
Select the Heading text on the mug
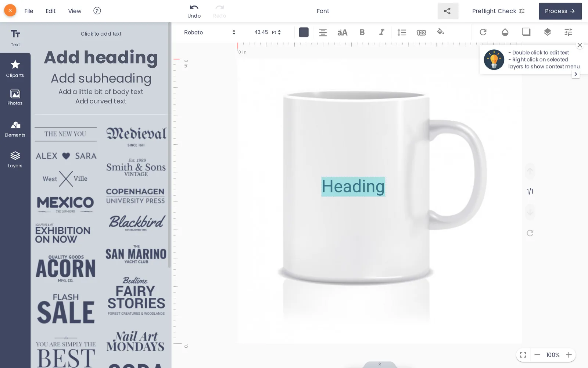coord(353,187)
